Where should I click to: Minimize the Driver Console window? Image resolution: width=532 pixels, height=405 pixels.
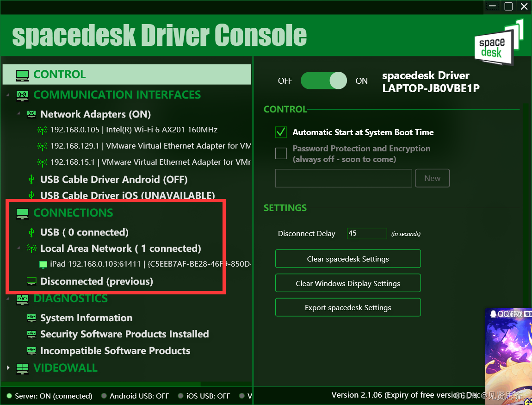coord(492,6)
